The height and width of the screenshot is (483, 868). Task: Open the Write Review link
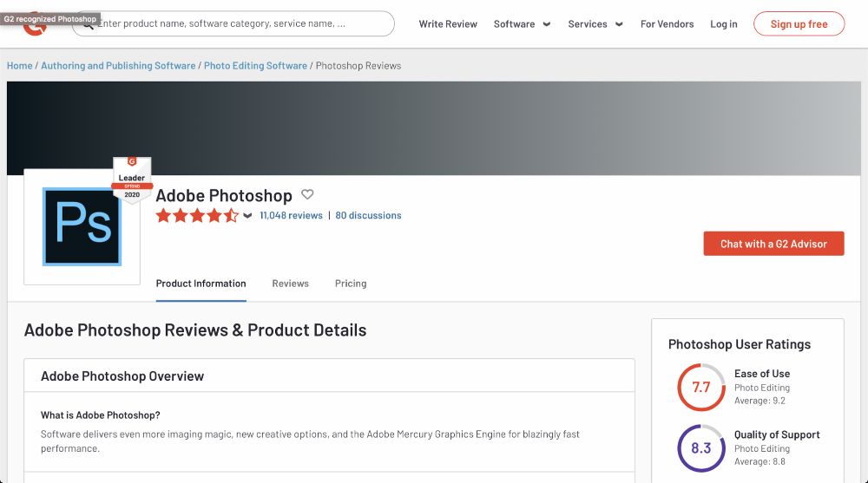click(x=448, y=23)
